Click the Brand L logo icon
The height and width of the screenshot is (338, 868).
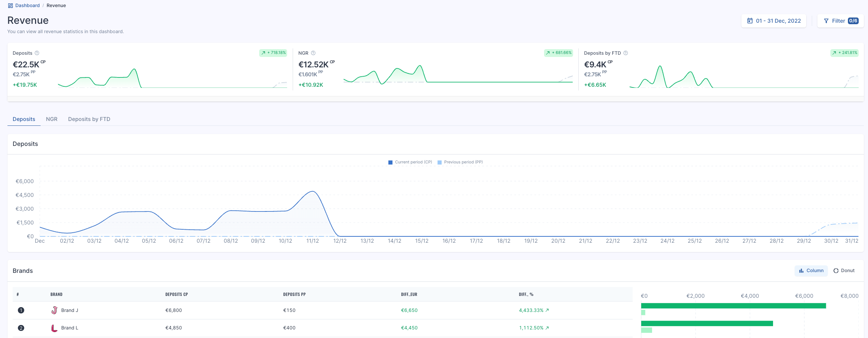tap(54, 328)
